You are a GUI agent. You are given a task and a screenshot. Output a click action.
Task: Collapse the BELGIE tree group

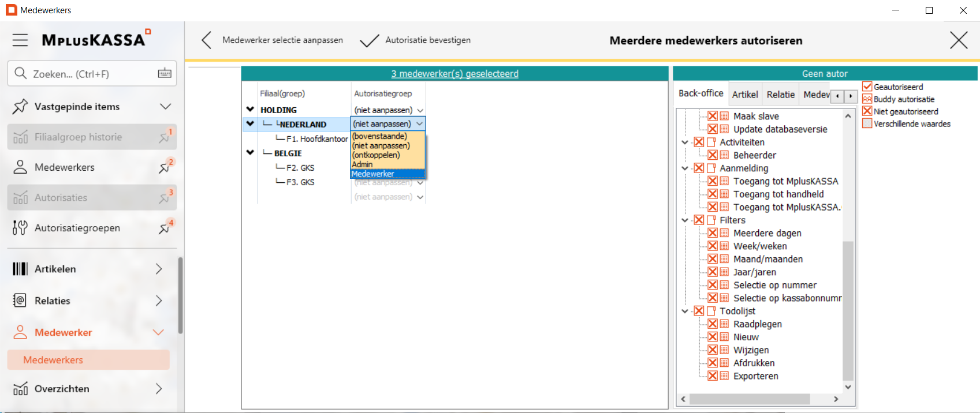click(250, 153)
